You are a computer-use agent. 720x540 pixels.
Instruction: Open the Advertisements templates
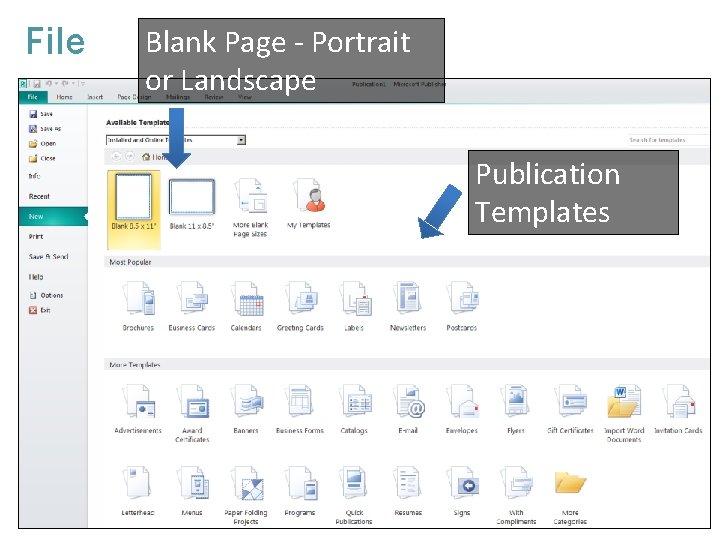coord(138,409)
